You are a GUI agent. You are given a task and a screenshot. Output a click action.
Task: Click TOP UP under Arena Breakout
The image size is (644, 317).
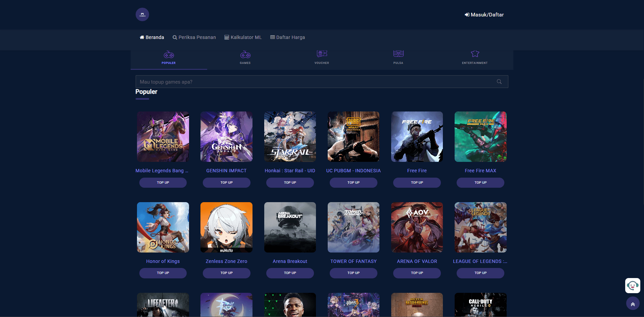coord(290,273)
